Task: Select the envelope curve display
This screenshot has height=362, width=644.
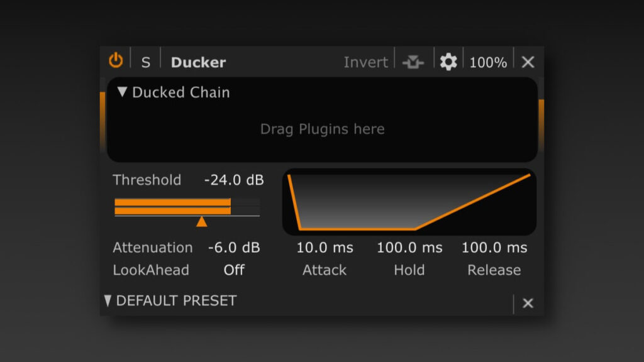Action: [409, 201]
